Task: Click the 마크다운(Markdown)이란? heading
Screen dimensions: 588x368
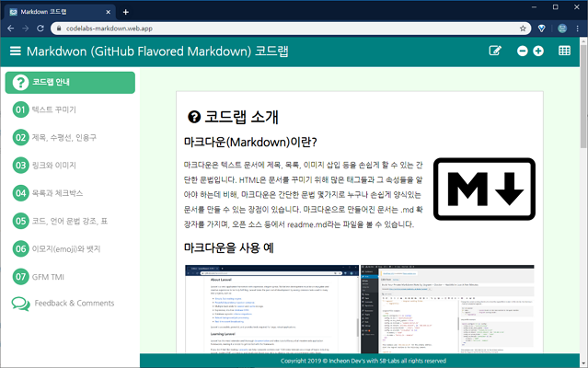Action: point(250,143)
